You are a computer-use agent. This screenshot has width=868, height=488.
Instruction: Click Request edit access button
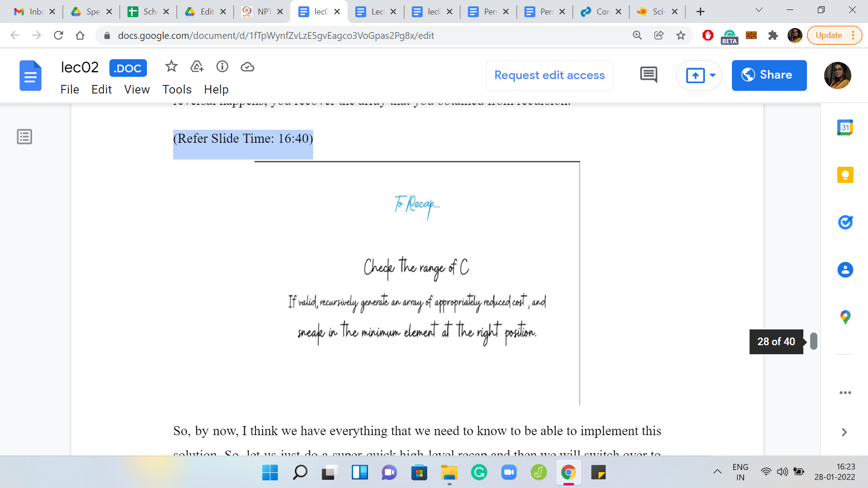coord(549,75)
